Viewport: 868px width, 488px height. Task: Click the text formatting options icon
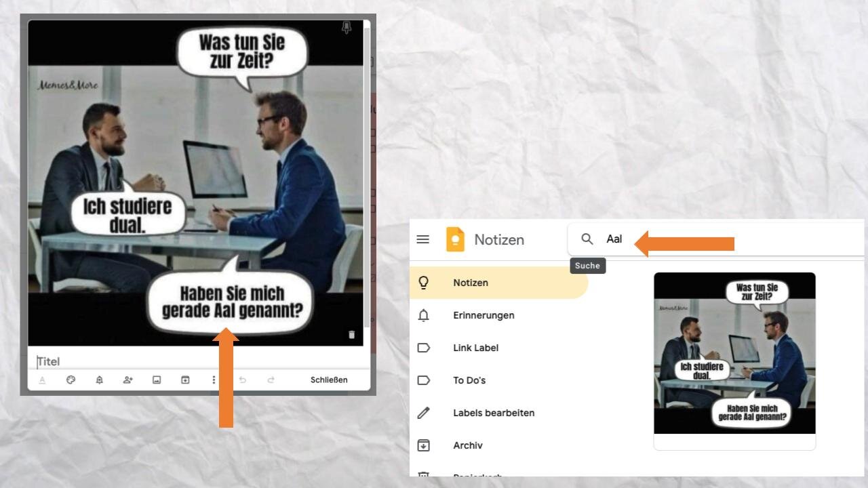pyautogui.click(x=42, y=380)
